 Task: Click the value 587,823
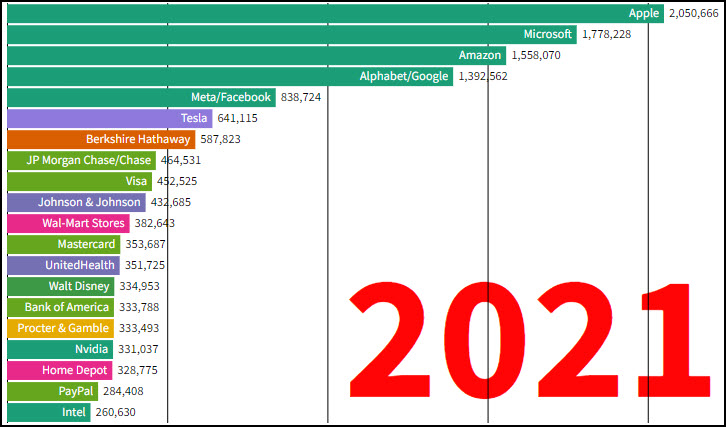pos(220,139)
